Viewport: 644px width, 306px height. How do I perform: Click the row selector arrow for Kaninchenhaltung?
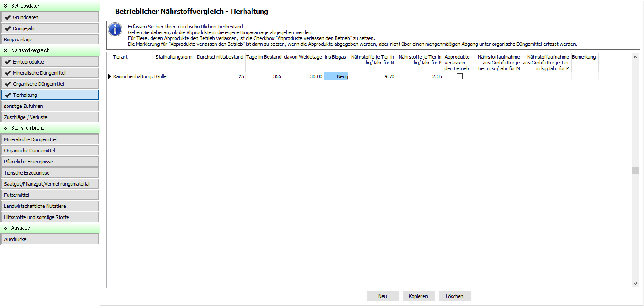110,76
